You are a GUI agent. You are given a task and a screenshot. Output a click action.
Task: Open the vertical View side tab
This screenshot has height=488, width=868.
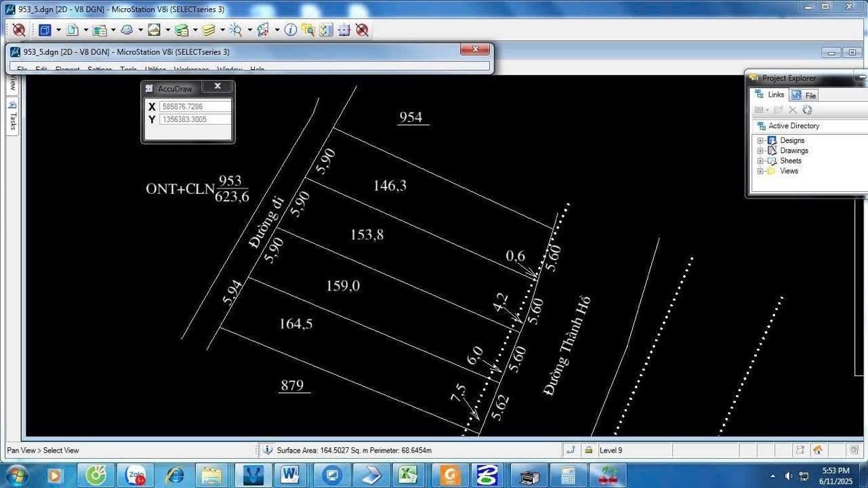pyautogui.click(x=12, y=83)
